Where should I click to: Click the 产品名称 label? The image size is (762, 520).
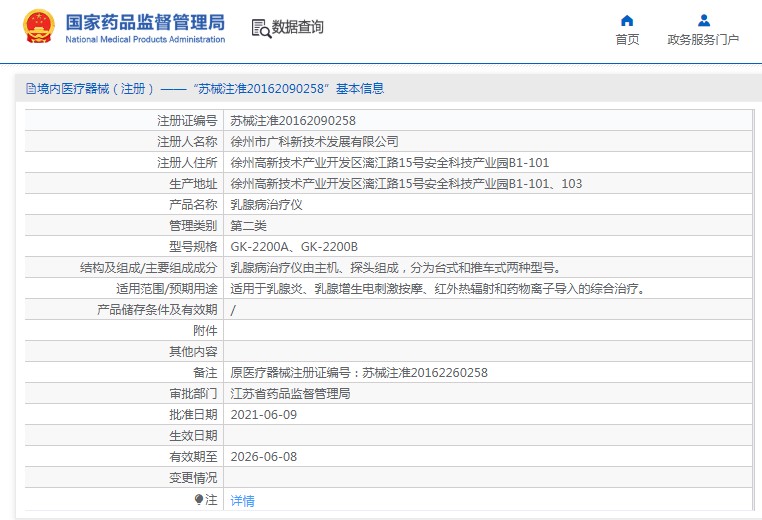pyautogui.click(x=193, y=204)
